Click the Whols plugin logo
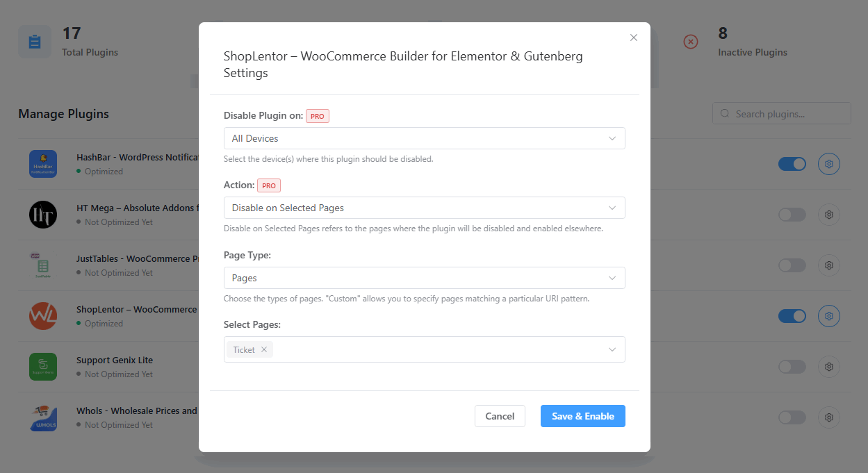 tap(43, 417)
